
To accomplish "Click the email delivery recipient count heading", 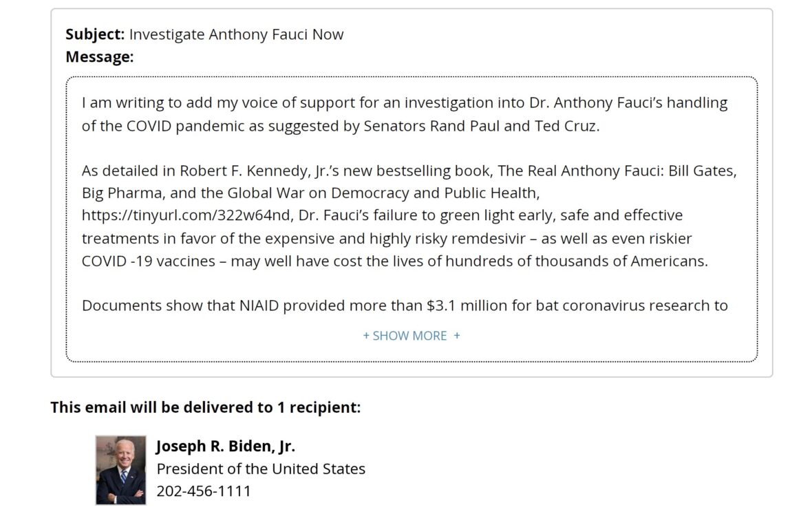I will coord(206,407).
